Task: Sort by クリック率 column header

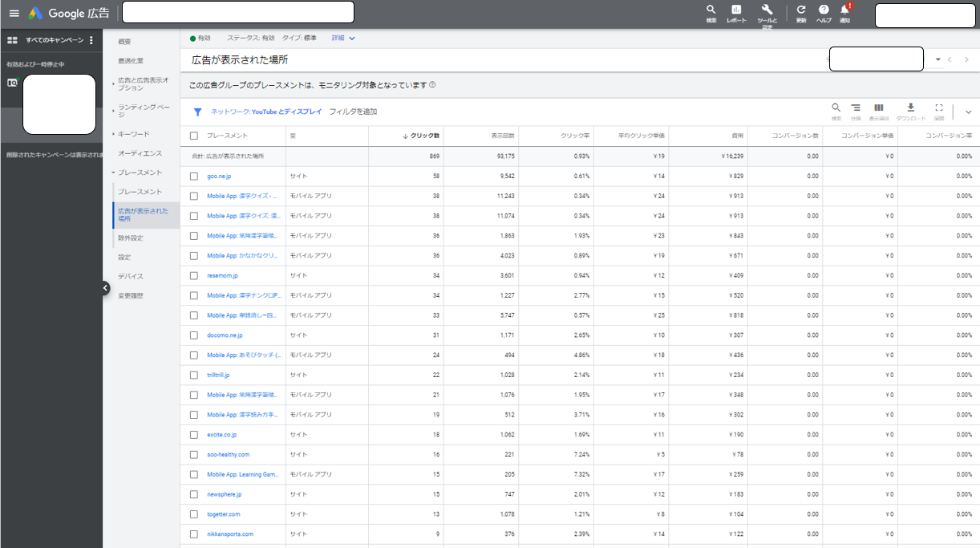Action: coord(575,136)
